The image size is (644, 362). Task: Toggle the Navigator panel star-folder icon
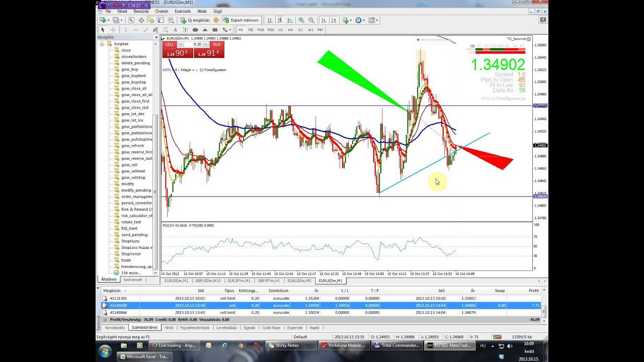click(x=151, y=20)
